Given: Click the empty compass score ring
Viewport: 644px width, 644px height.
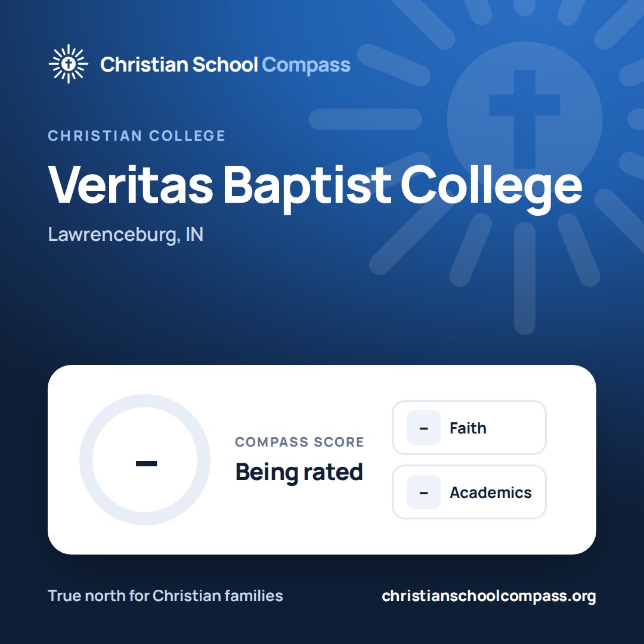Looking at the screenshot, I should (145, 460).
